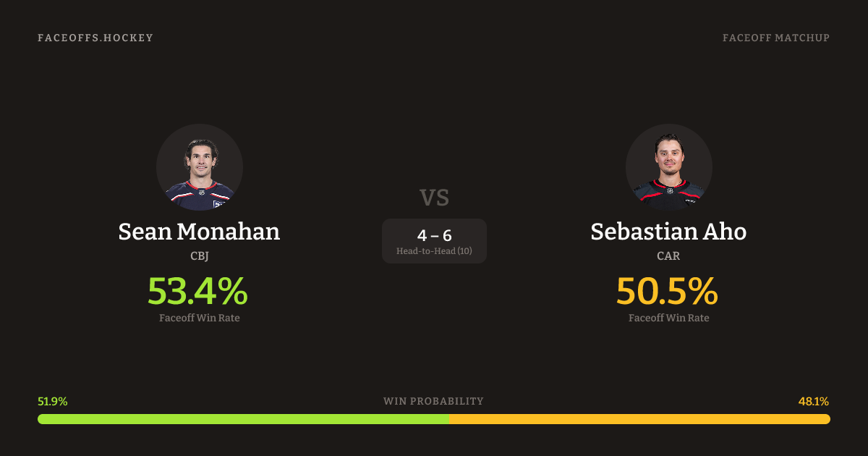
Task: Click Faceoff Win Rate label under Monahan
Action: pyautogui.click(x=200, y=318)
